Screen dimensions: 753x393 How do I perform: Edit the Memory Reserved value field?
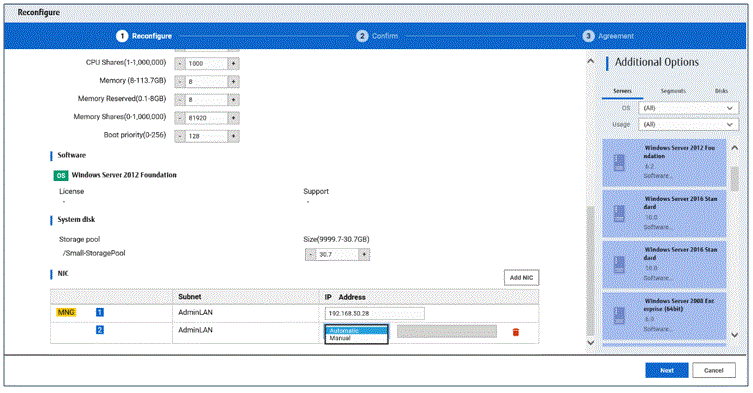(206, 100)
